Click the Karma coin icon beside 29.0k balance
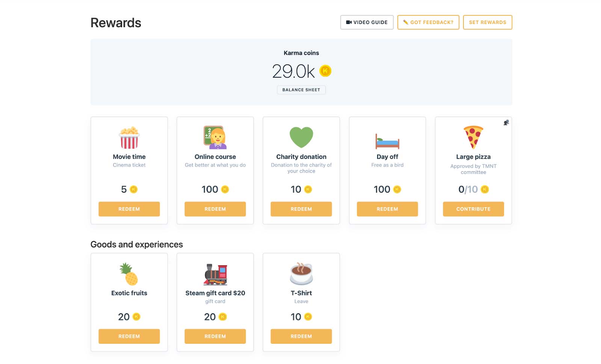 pyautogui.click(x=325, y=71)
